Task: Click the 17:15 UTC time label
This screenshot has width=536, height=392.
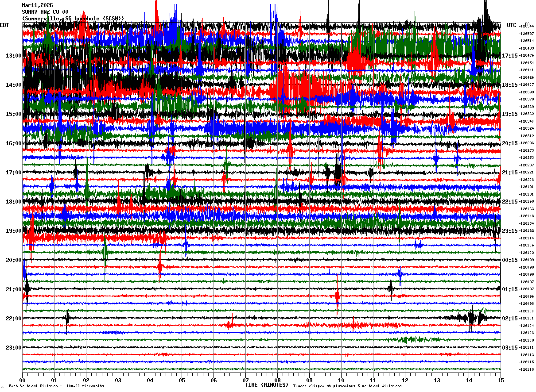Action: [x=509, y=56]
